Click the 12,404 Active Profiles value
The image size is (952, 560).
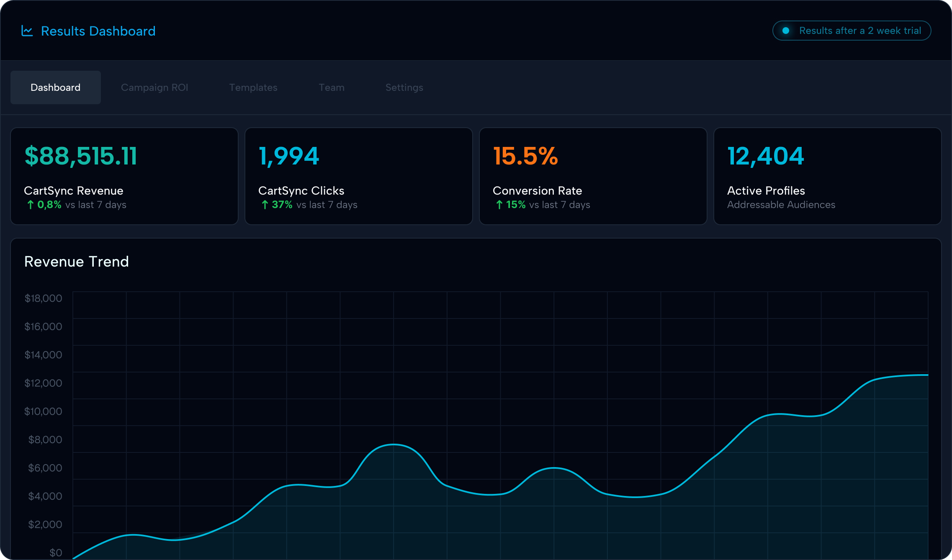pos(765,156)
